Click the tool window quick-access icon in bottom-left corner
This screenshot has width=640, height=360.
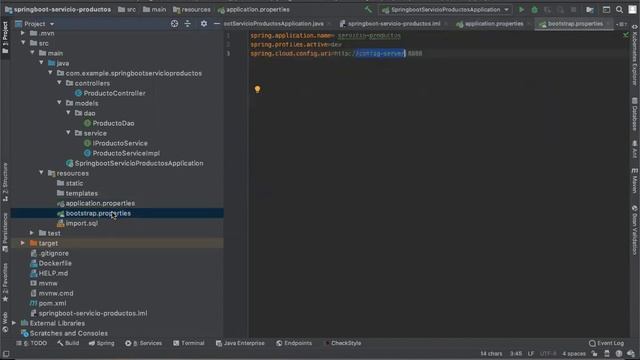6,354
